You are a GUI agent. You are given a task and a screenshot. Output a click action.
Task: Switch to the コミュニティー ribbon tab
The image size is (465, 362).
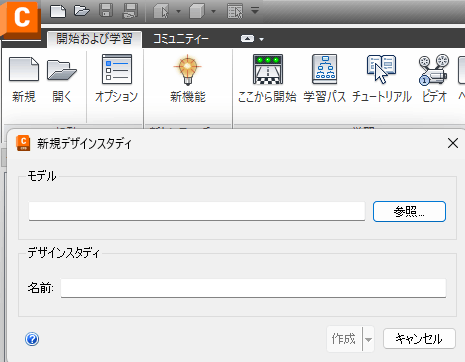pyautogui.click(x=181, y=39)
